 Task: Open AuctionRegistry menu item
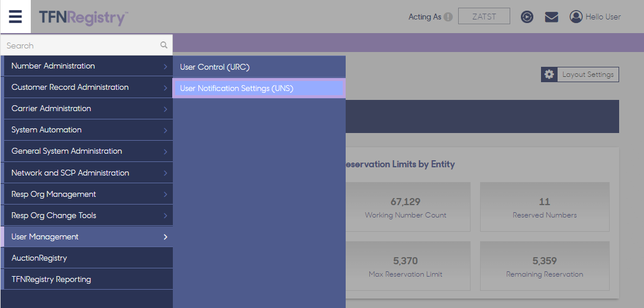86,258
